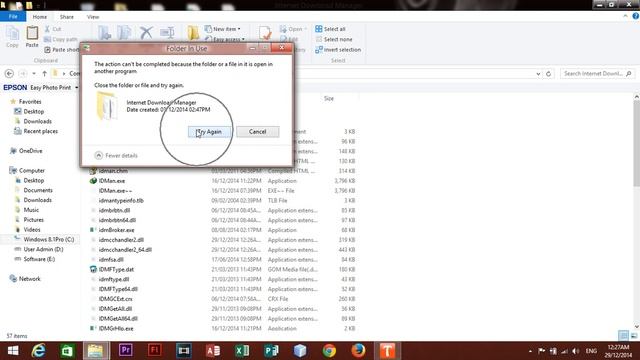Launch Internet Explorer from taskbar

pyautogui.click(x=38, y=351)
